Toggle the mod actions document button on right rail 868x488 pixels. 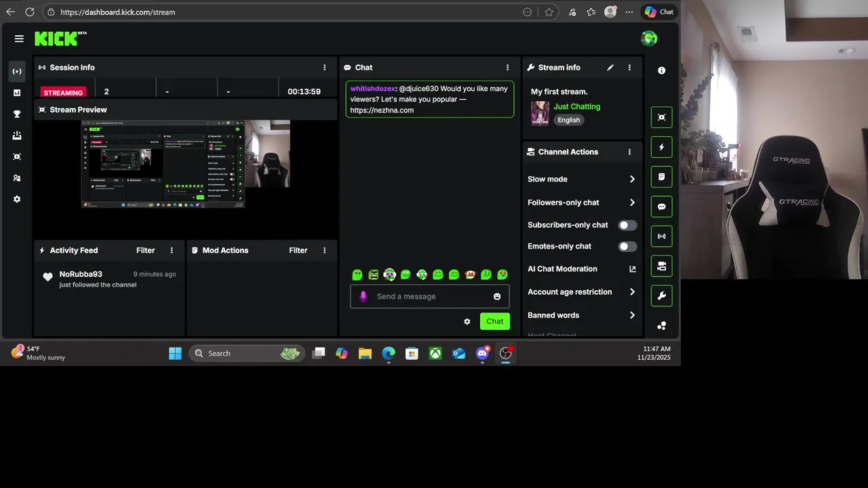point(662,177)
